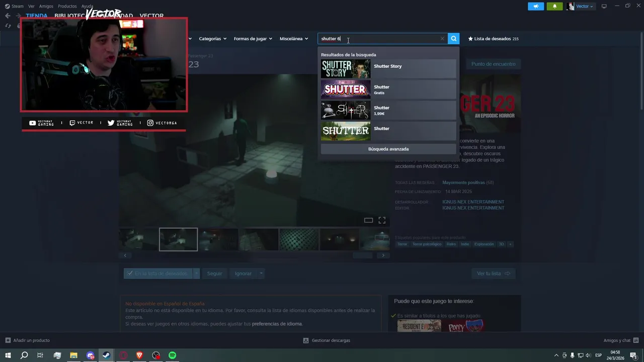Open the Ayuda menu

point(87,6)
